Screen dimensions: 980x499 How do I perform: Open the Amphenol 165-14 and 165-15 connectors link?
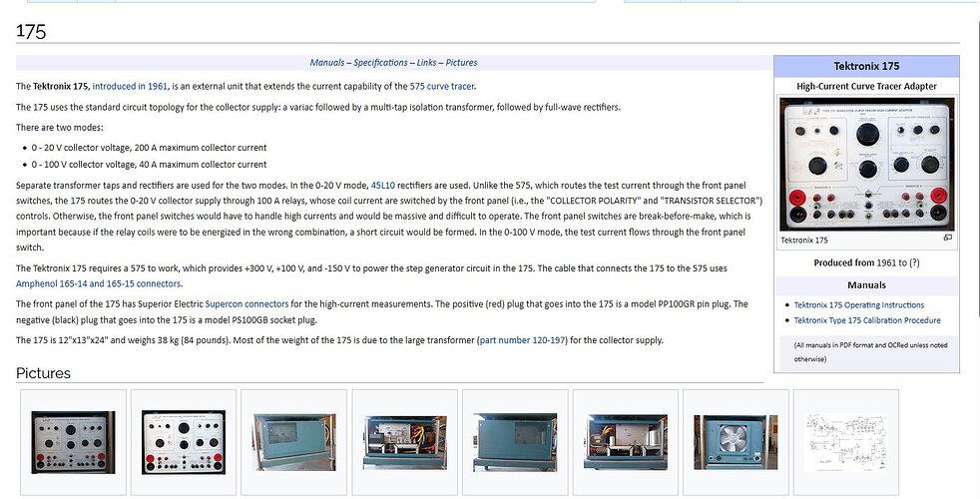(x=98, y=283)
